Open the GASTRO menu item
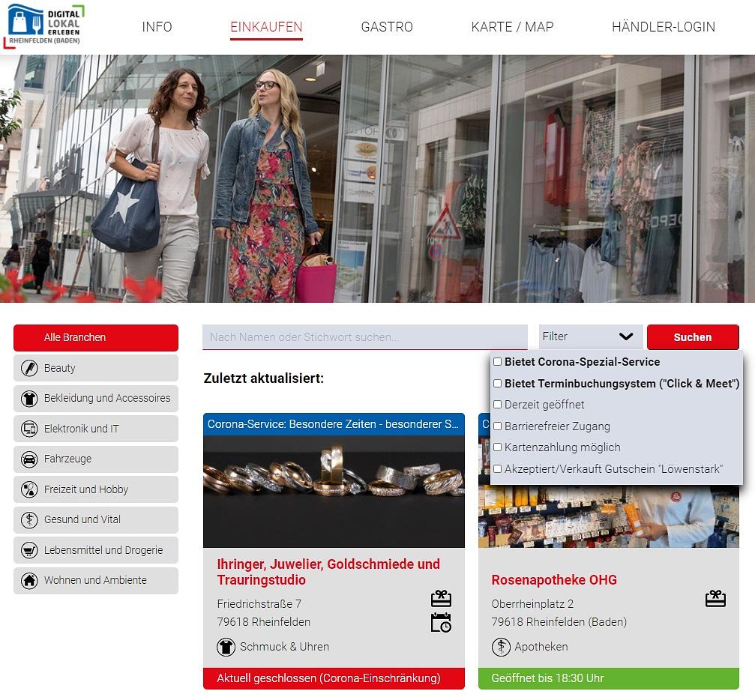This screenshot has height=700, width=755. pos(387,27)
